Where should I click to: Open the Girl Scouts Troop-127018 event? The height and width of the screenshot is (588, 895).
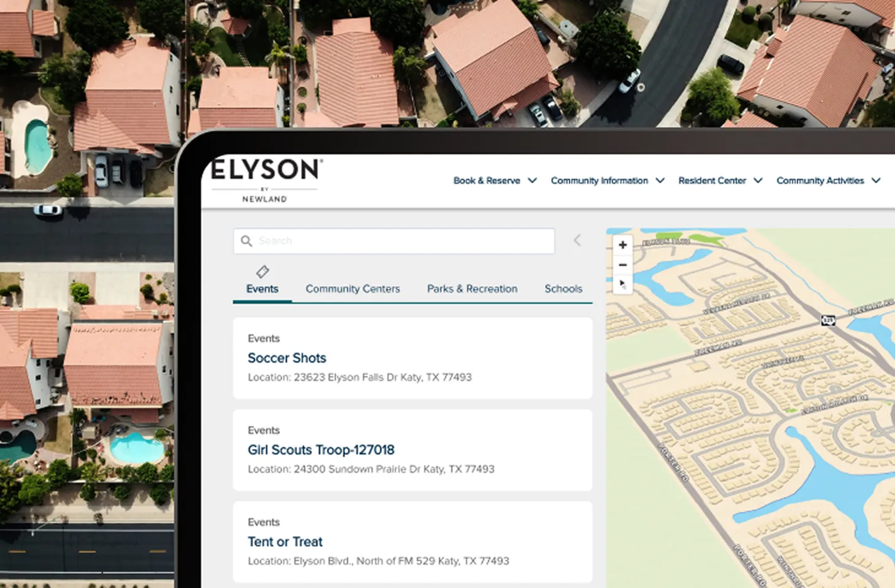321,450
